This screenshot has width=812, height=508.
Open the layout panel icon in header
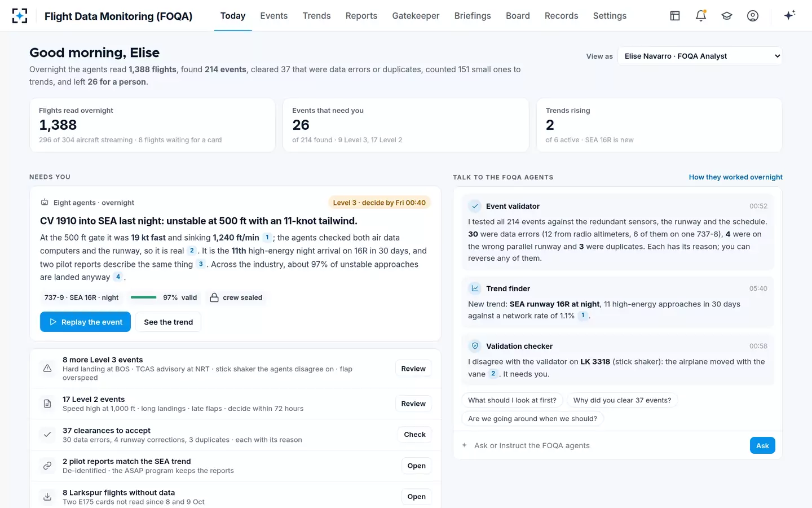coord(675,16)
